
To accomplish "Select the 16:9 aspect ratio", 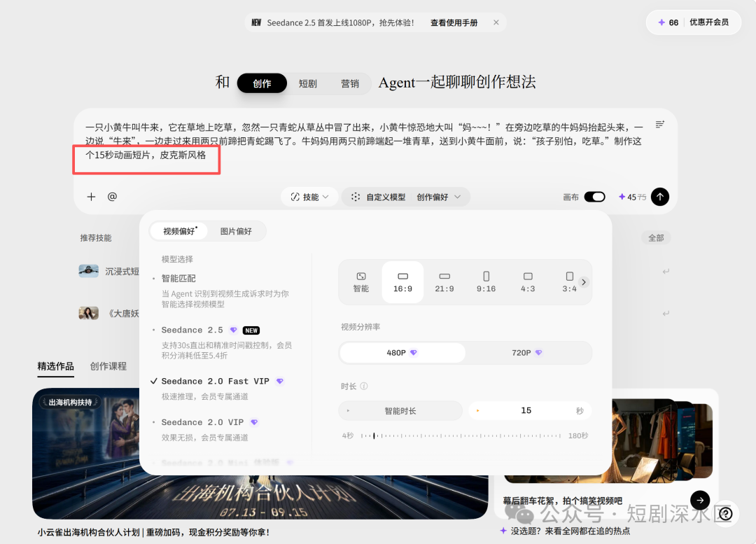I will [402, 282].
